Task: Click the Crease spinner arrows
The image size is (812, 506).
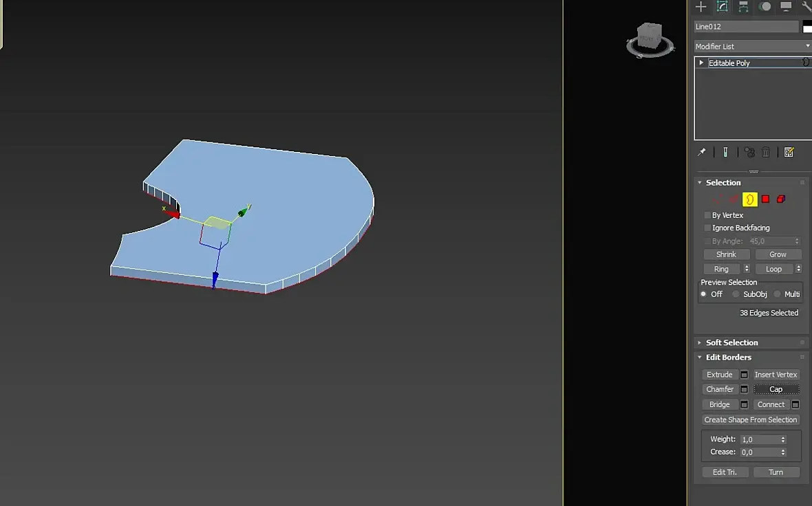Action: click(x=783, y=452)
